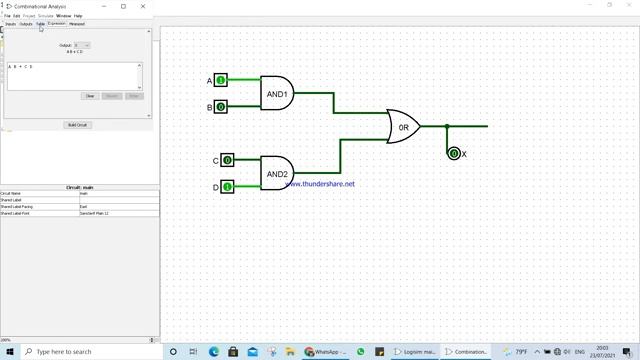Open Cortana from the taskbar

coord(173,351)
